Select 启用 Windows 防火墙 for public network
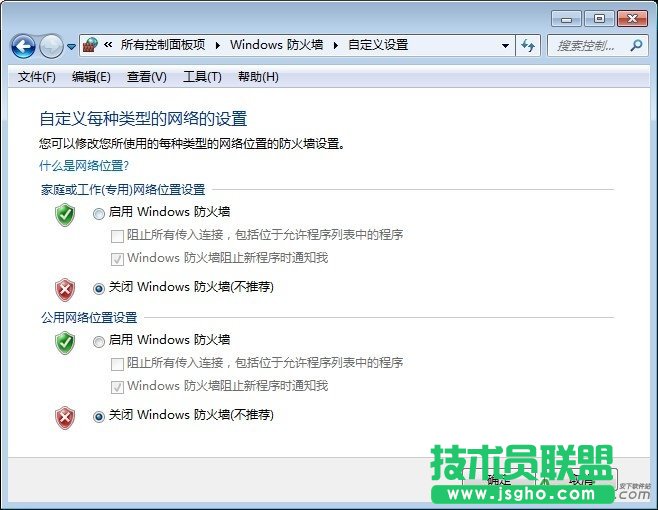Image resolution: width=658 pixels, height=510 pixels. 99,341
